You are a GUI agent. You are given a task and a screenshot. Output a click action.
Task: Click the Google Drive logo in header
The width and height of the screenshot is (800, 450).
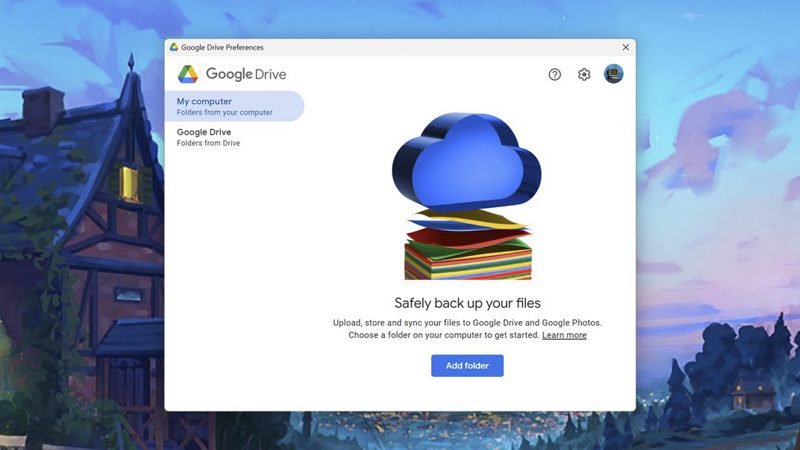pos(232,74)
